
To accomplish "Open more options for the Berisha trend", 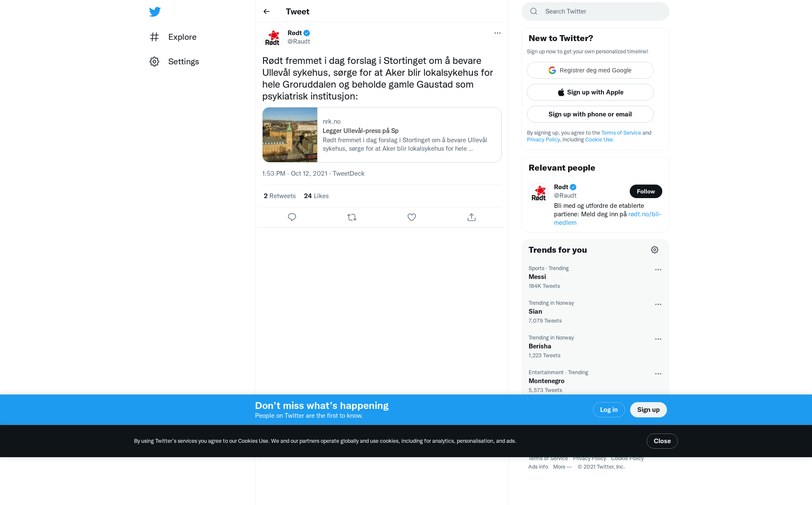I will click(x=658, y=339).
